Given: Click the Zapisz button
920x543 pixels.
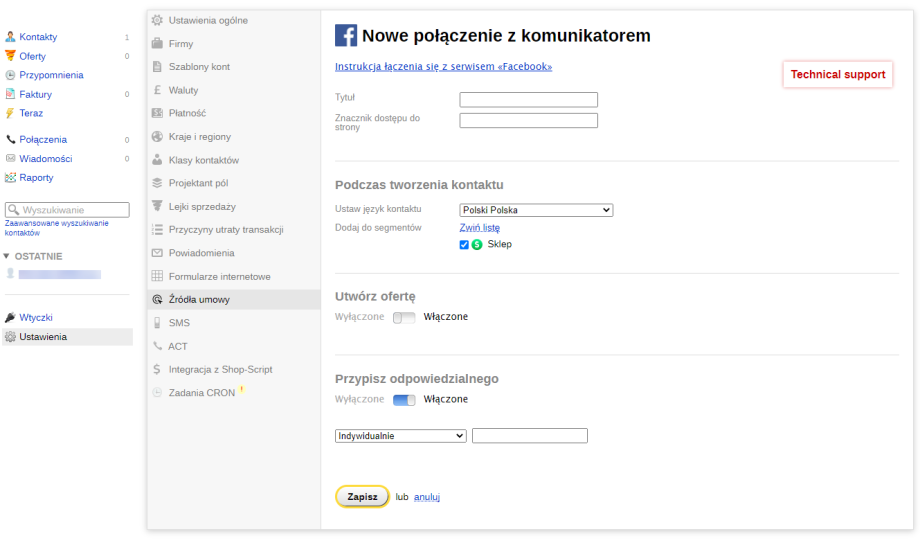Looking at the screenshot, I should 362,497.
